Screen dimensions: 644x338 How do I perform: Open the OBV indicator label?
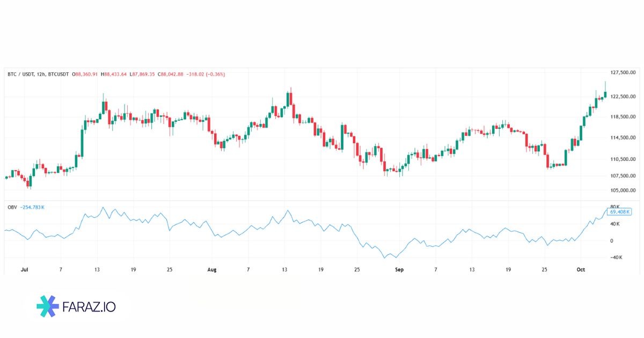(x=12, y=207)
